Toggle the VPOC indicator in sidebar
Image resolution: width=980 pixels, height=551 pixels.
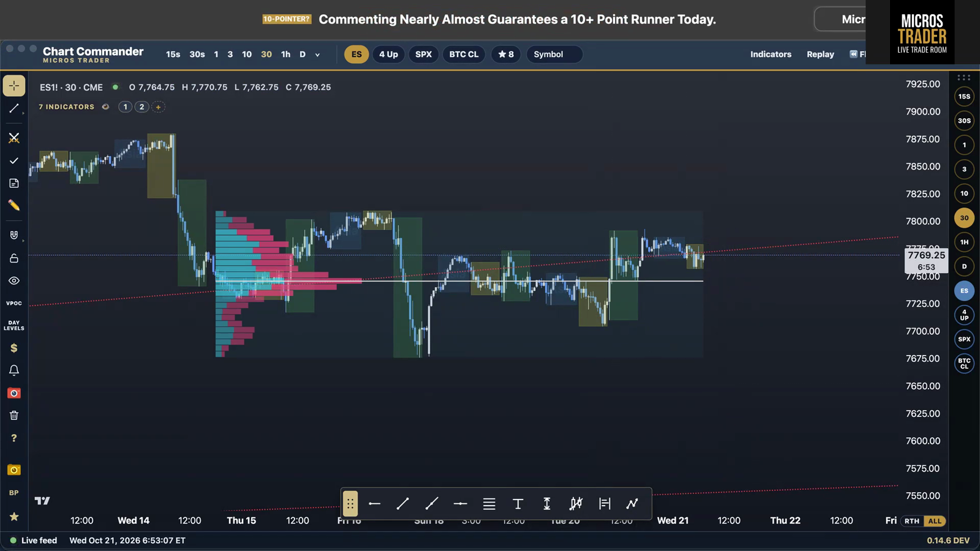(14, 303)
